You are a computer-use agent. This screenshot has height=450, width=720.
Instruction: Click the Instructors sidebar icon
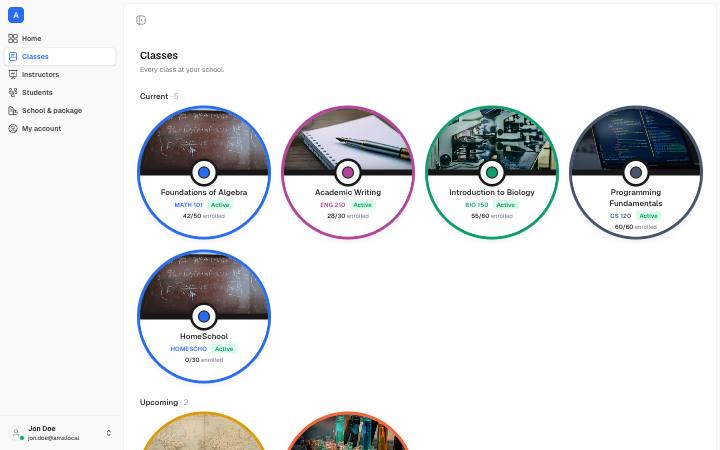(x=13, y=74)
